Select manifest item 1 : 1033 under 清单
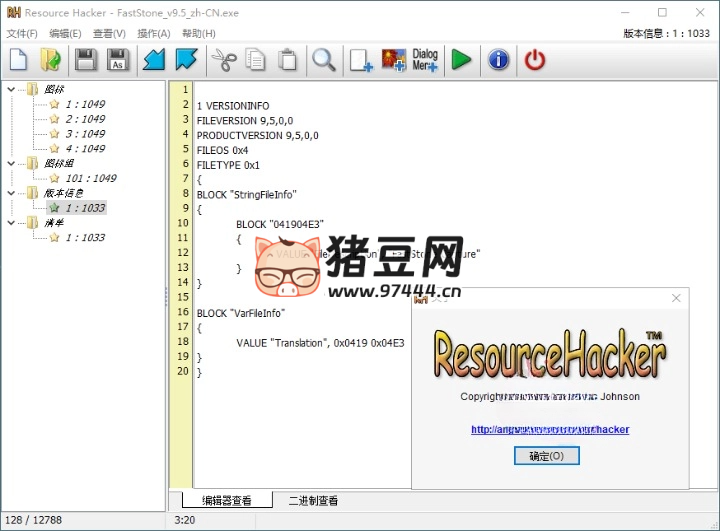720x531 pixels. 85,237
